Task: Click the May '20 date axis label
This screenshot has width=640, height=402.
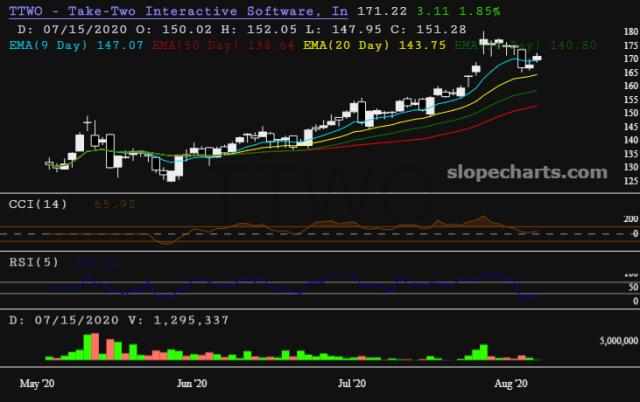Action: [36, 383]
